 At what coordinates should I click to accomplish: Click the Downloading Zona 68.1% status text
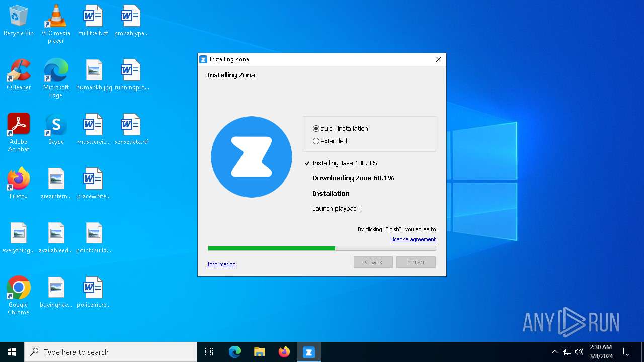point(353,178)
